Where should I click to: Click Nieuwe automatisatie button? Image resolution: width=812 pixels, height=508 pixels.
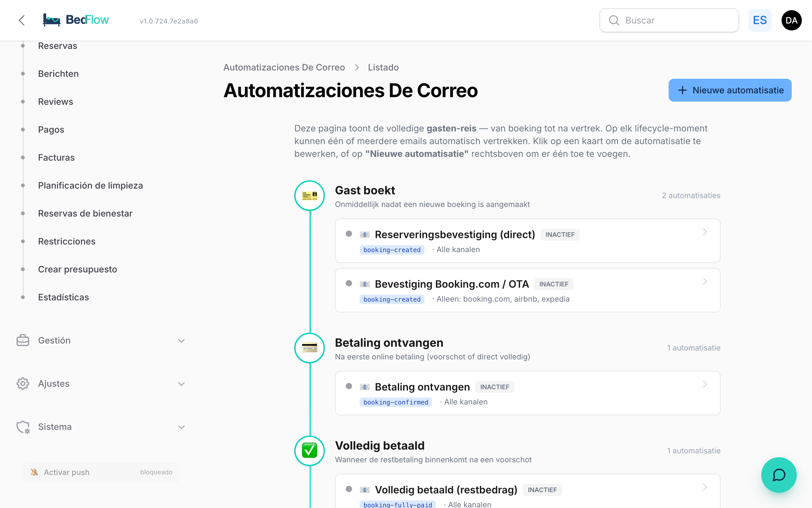click(x=730, y=90)
